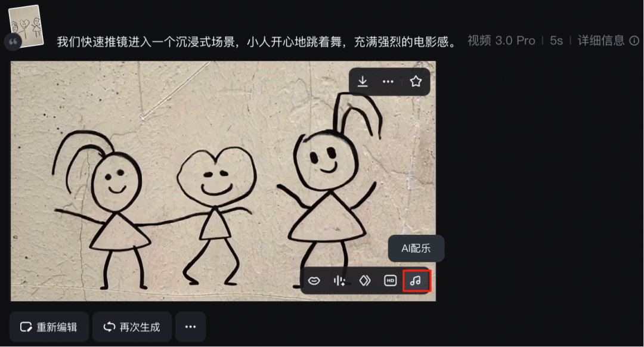Expand the more menu beside 再次生成
Screen dimensions: 644x347
[190, 327]
